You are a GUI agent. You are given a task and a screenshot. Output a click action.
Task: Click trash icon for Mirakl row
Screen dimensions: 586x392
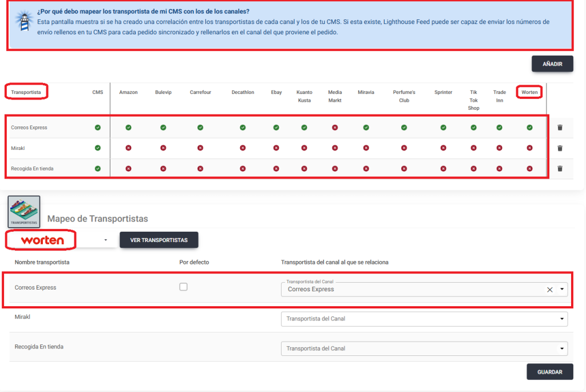coord(560,148)
